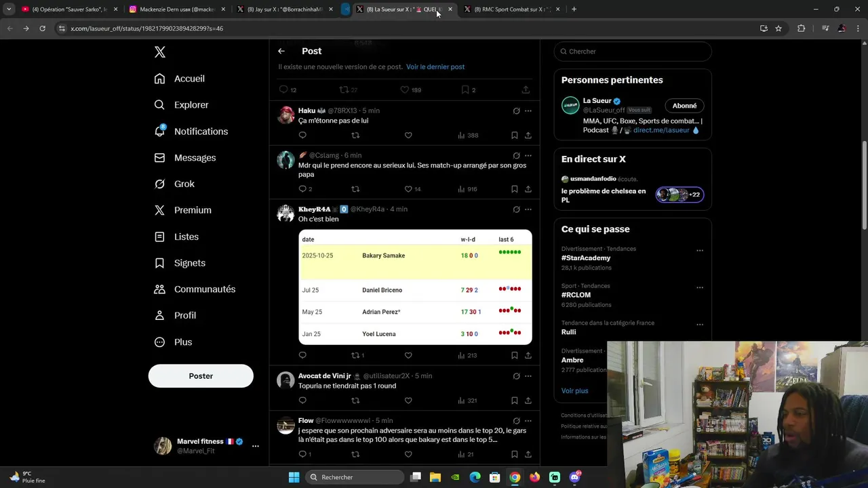Open File Explorer from taskbar
868x488 pixels.
tap(435, 477)
